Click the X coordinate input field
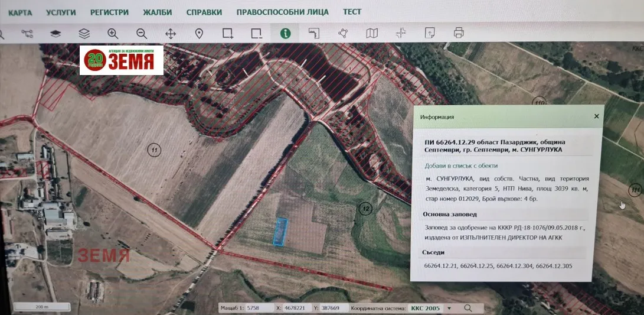This screenshot has width=644, height=315. [x=296, y=308]
